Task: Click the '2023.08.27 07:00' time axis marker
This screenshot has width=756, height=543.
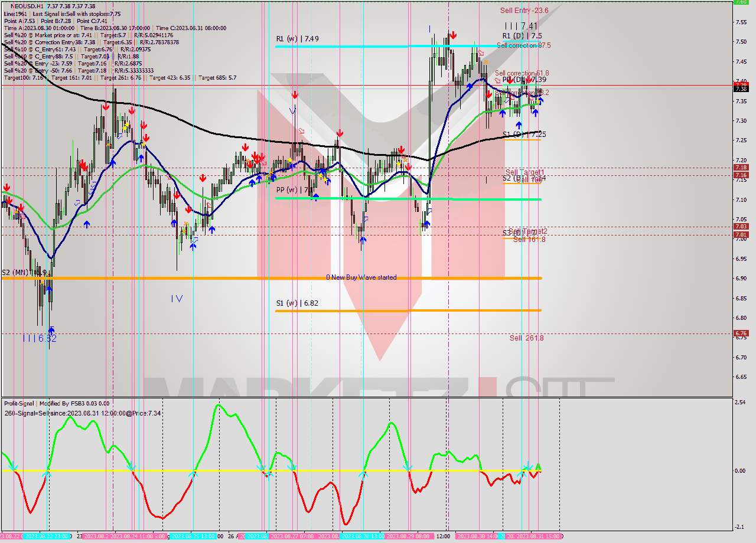Action: pos(292,537)
